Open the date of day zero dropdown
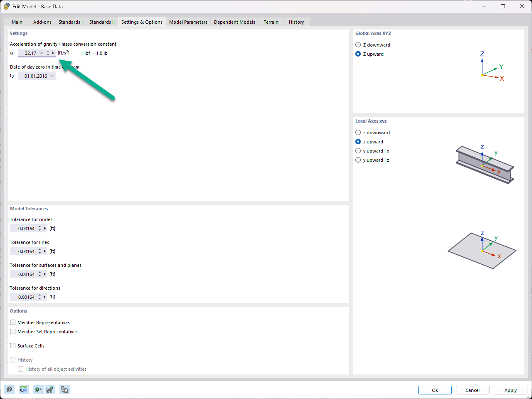 (52, 76)
